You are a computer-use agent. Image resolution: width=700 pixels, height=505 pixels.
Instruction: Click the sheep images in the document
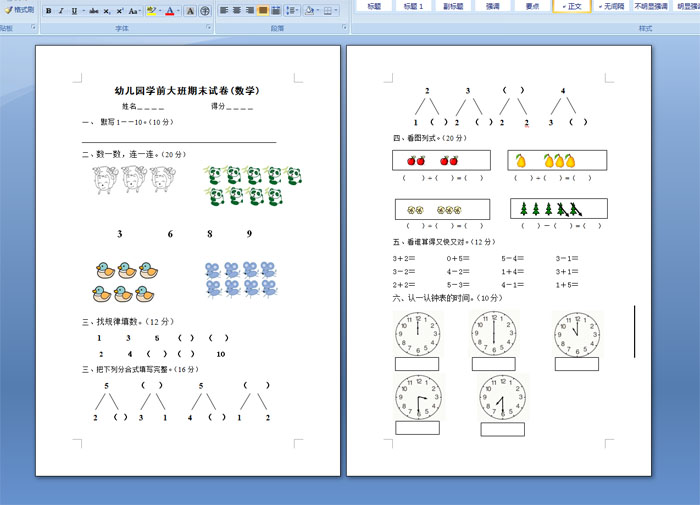click(x=134, y=179)
